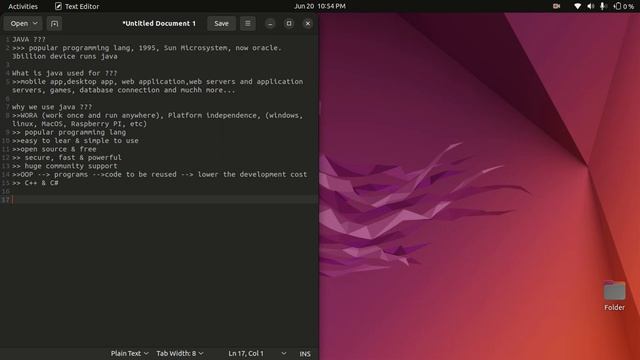The width and height of the screenshot is (640, 360).
Task: Click the volume speaker icon
Action: pos(590,6)
